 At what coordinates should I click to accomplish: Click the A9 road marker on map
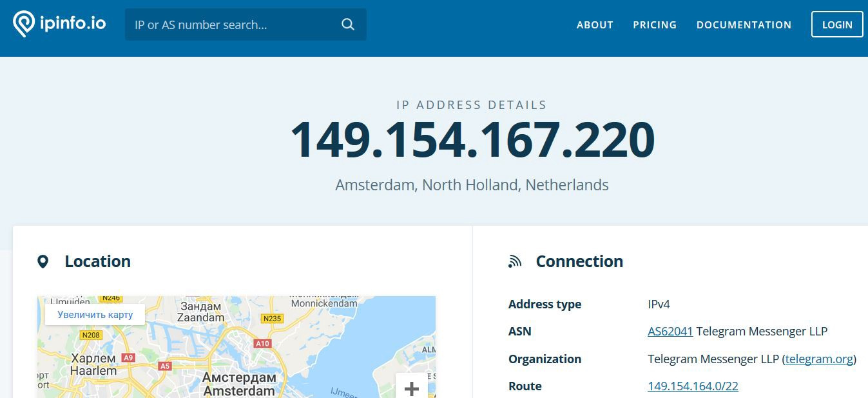point(128,357)
